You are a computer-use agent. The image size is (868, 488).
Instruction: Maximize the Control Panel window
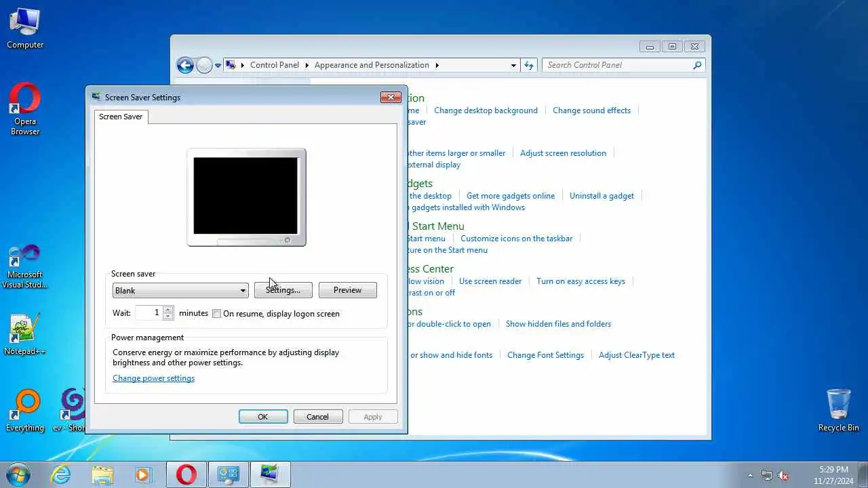click(x=672, y=47)
